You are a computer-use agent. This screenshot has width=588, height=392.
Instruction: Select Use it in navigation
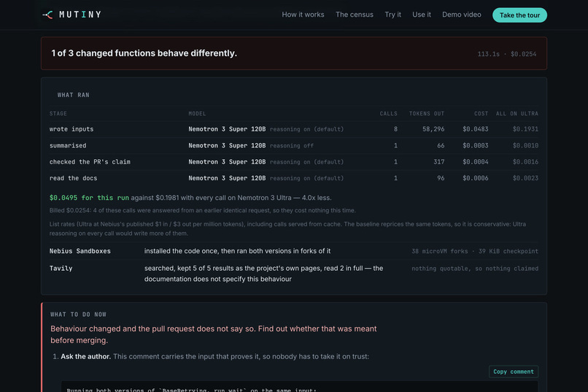point(422,15)
